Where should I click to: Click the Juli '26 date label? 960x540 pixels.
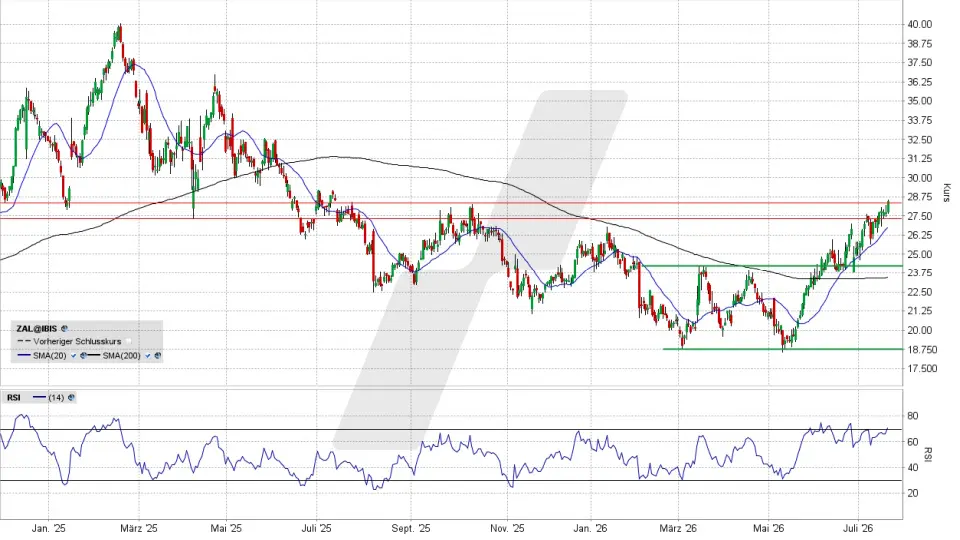coord(858,528)
